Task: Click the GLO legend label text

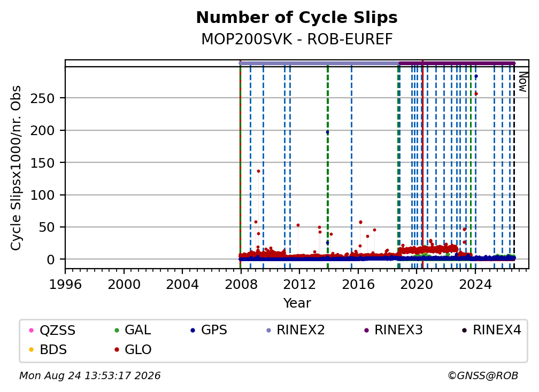Action: [x=138, y=350]
